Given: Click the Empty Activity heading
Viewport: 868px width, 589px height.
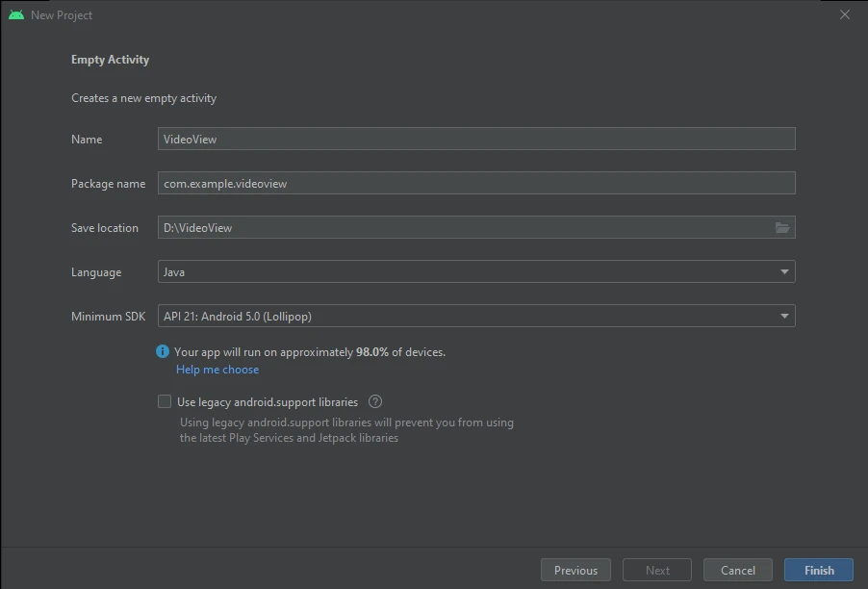Looking at the screenshot, I should click(x=110, y=59).
